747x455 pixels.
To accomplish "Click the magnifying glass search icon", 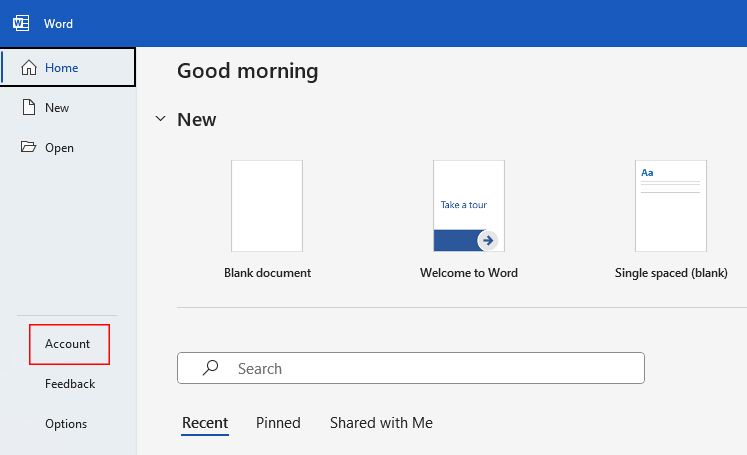I will (x=210, y=368).
